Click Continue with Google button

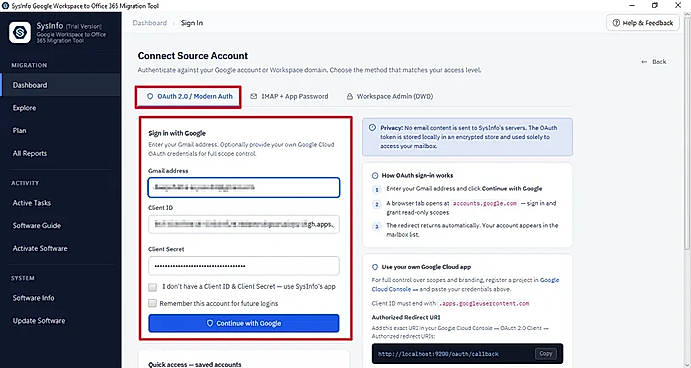coord(244,323)
